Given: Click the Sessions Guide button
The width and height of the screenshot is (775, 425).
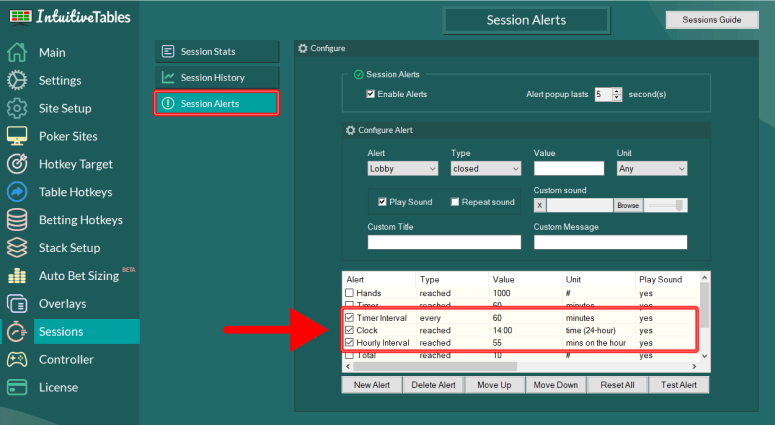Looking at the screenshot, I should (x=712, y=20).
